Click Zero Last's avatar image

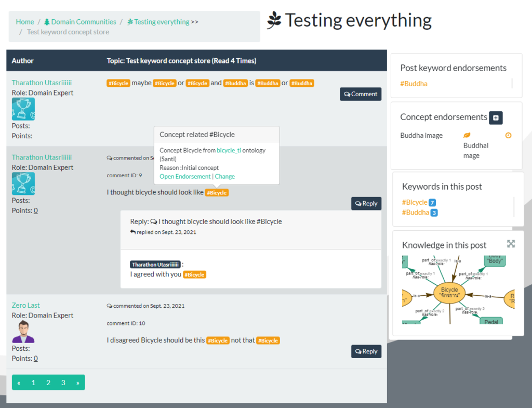(x=23, y=332)
